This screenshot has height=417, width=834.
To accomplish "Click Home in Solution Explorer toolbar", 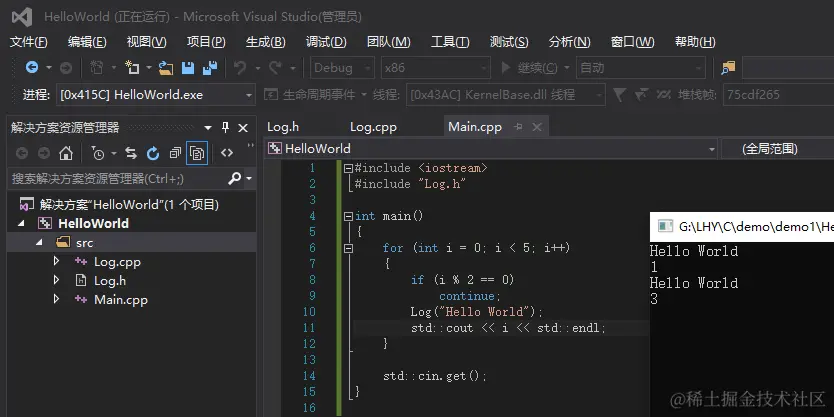I will pos(66,153).
